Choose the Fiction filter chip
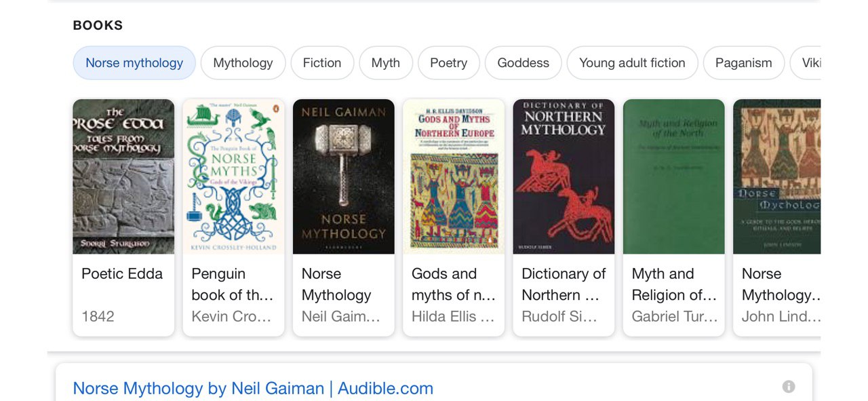Viewport: 868px width, 401px height. click(x=322, y=63)
